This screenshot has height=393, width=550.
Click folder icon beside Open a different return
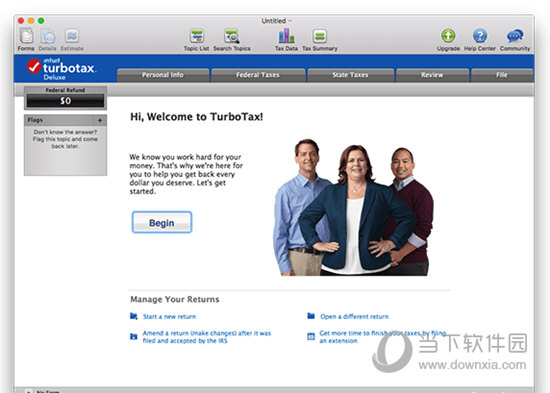(311, 316)
